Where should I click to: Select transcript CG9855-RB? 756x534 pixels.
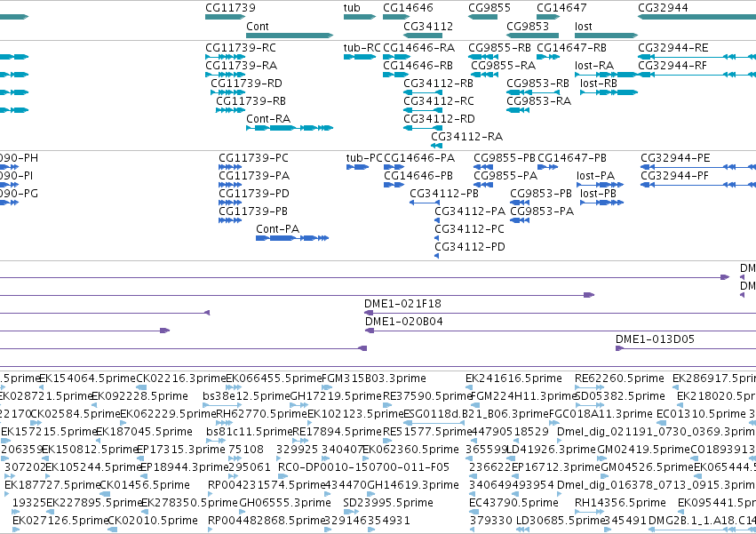483,57
